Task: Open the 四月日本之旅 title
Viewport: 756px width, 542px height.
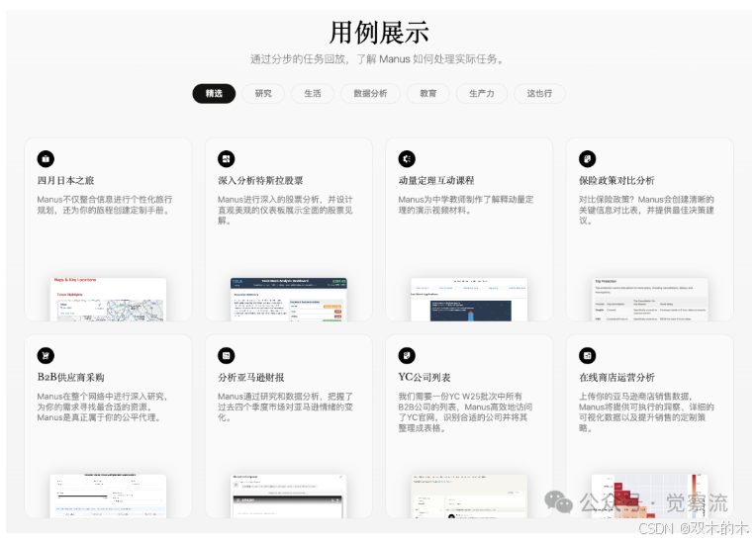Action: (65, 181)
